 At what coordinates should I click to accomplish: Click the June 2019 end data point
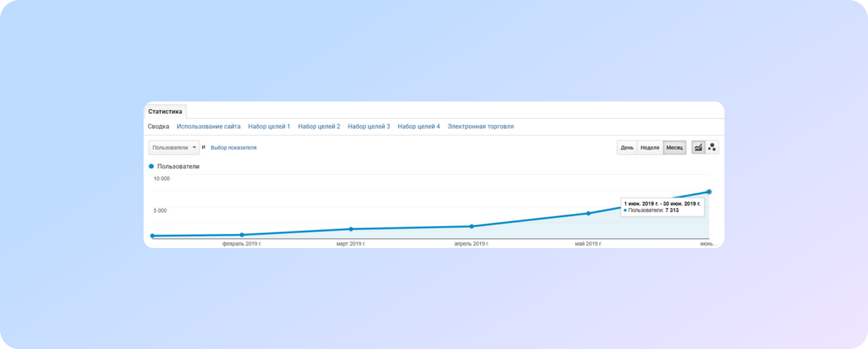pyautogui.click(x=709, y=192)
